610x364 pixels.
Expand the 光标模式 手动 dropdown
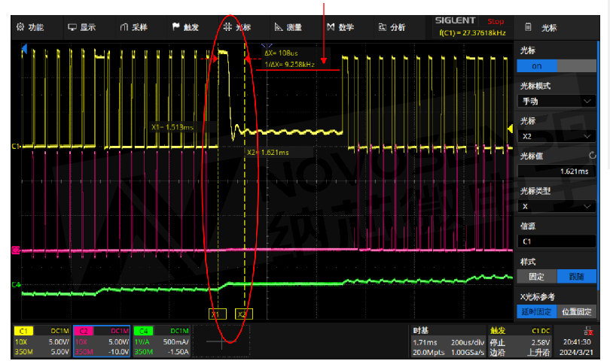coord(557,101)
